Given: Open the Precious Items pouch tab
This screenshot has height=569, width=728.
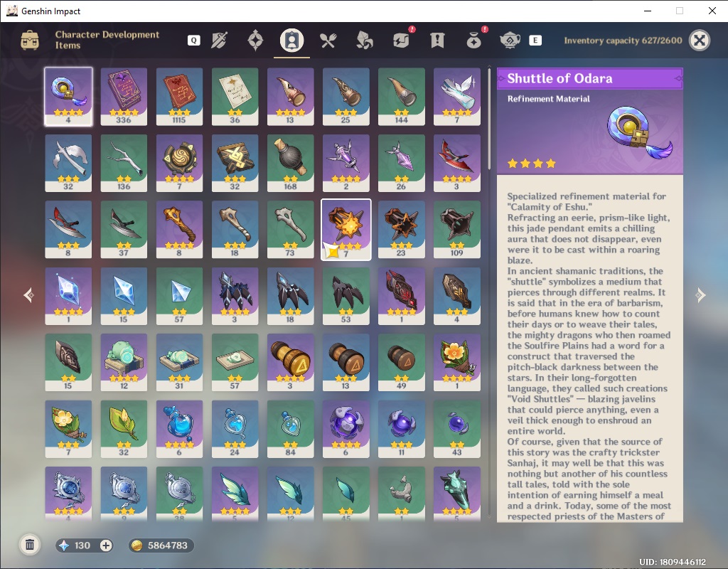Looking at the screenshot, I should (474, 40).
